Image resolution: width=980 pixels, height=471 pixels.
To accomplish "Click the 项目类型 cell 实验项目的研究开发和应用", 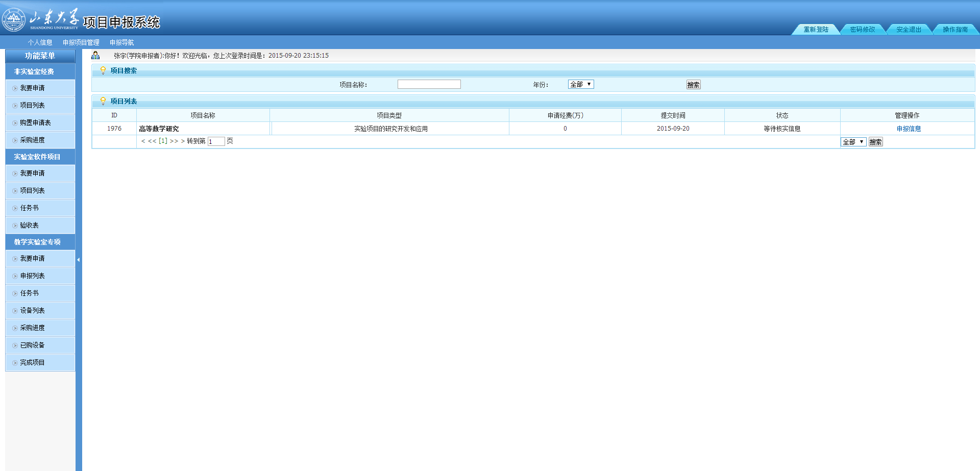I will click(391, 129).
